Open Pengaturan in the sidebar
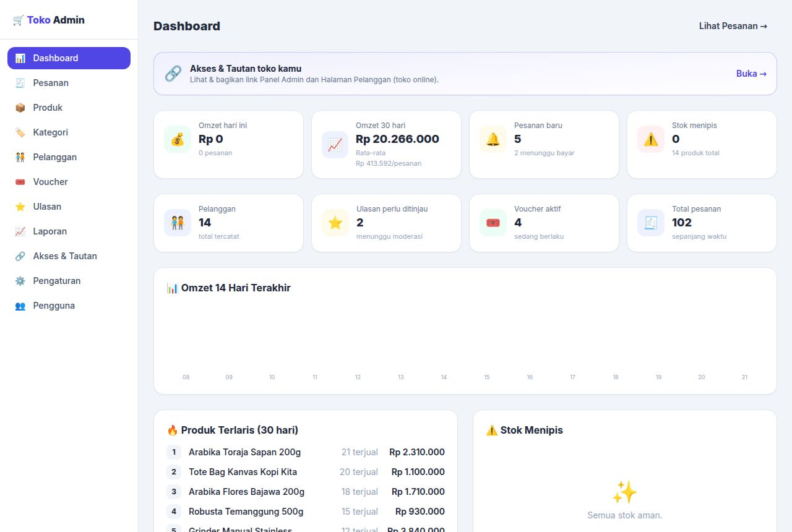Image resolution: width=792 pixels, height=532 pixels. [x=69, y=281]
